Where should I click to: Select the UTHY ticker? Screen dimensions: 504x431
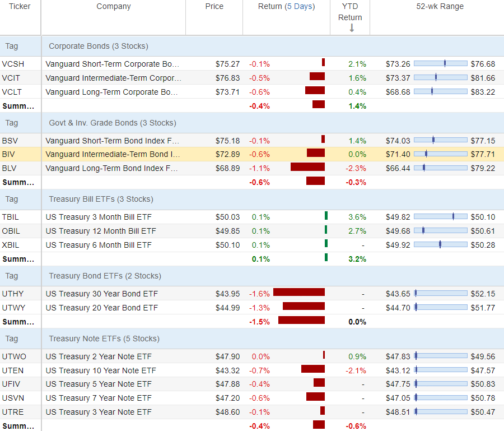(13, 294)
